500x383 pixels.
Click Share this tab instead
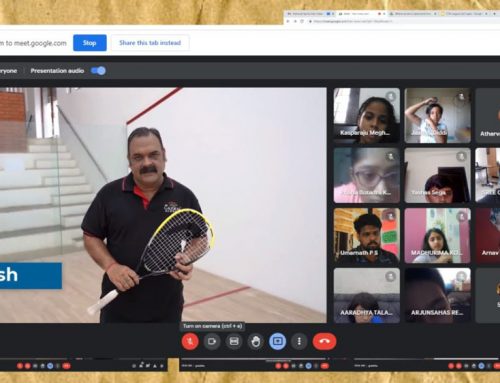(150, 43)
